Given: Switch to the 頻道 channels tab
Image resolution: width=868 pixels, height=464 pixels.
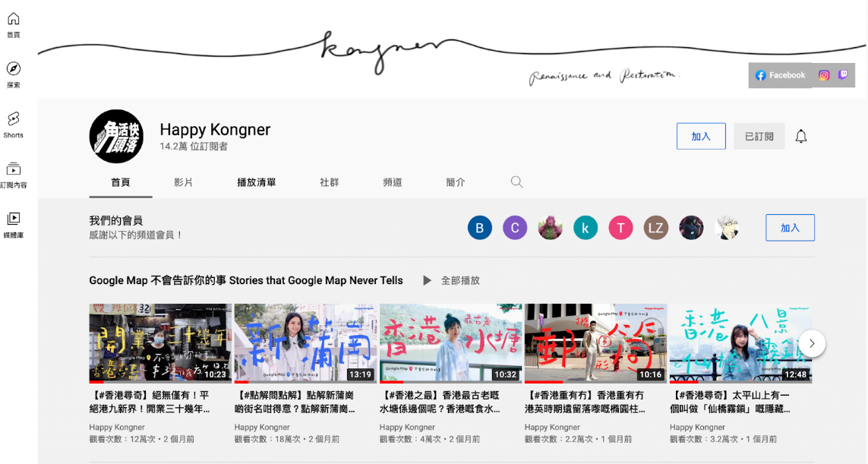Looking at the screenshot, I should click(x=393, y=182).
